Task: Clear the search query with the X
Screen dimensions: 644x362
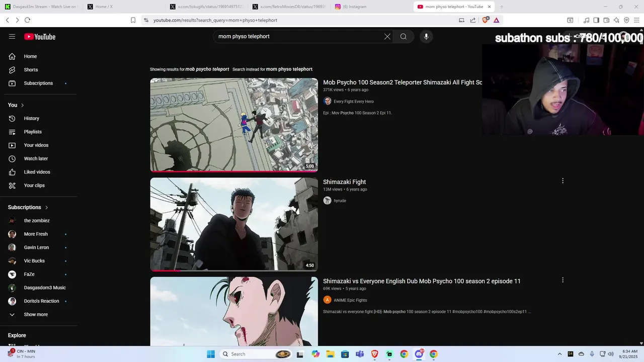Action: (387, 36)
